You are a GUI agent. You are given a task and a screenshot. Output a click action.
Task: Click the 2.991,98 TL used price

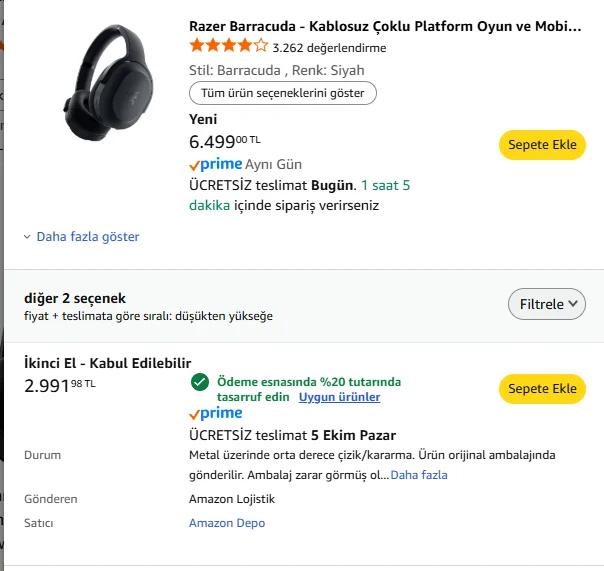60,386
